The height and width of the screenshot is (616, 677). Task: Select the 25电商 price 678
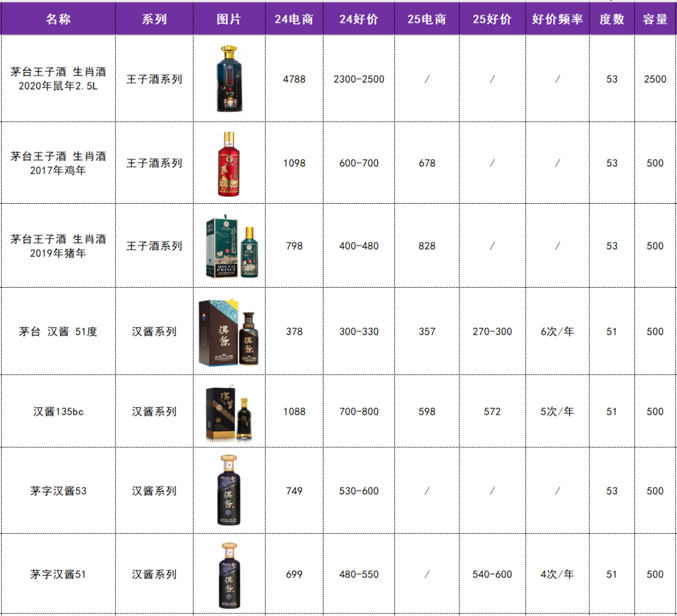427,163
